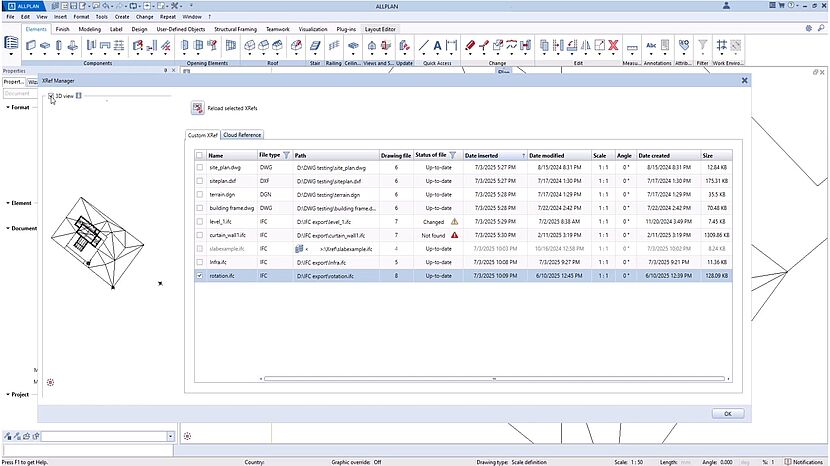
Task: Click the Filter funnel icon in ribbon
Action: 703,46
